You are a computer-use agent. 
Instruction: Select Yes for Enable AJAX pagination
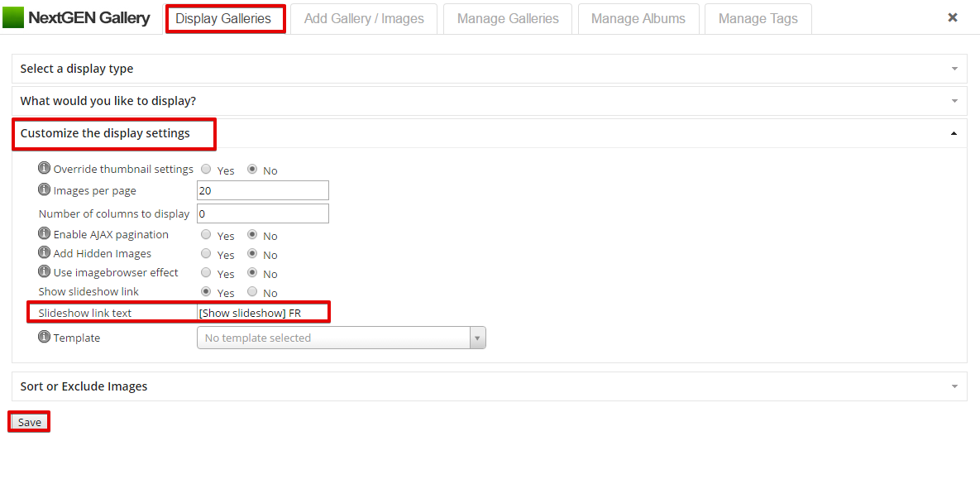(x=206, y=234)
